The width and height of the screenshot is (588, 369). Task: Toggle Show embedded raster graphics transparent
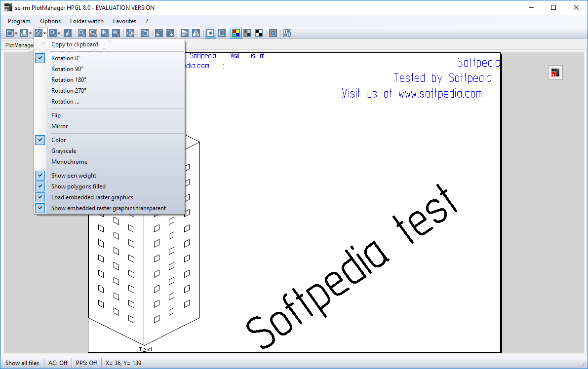coord(110,208)
